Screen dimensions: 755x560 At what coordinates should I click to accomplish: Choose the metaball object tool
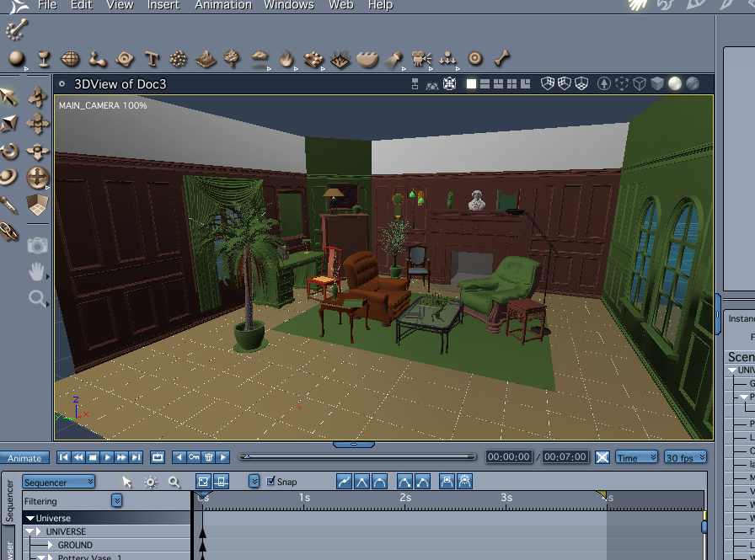(98, 59)
